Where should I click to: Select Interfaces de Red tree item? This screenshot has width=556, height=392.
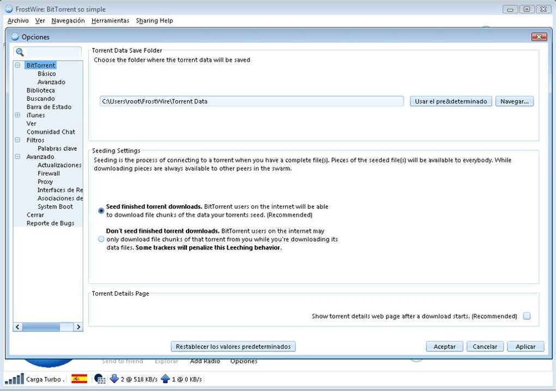tap(60, 190)
